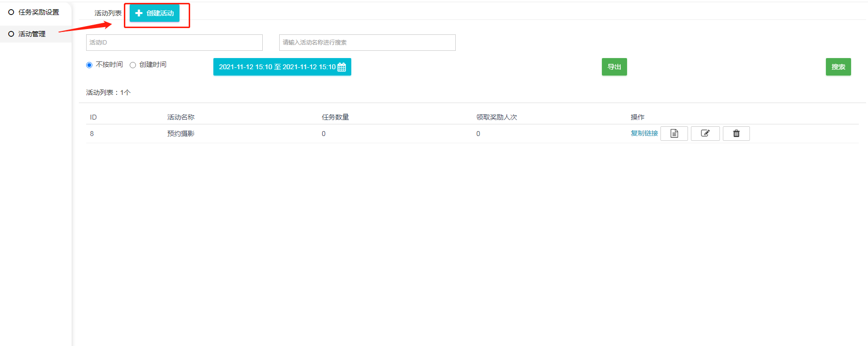
Task: Switch to the 活动列表 tab
Action: [x=107, y=13]
